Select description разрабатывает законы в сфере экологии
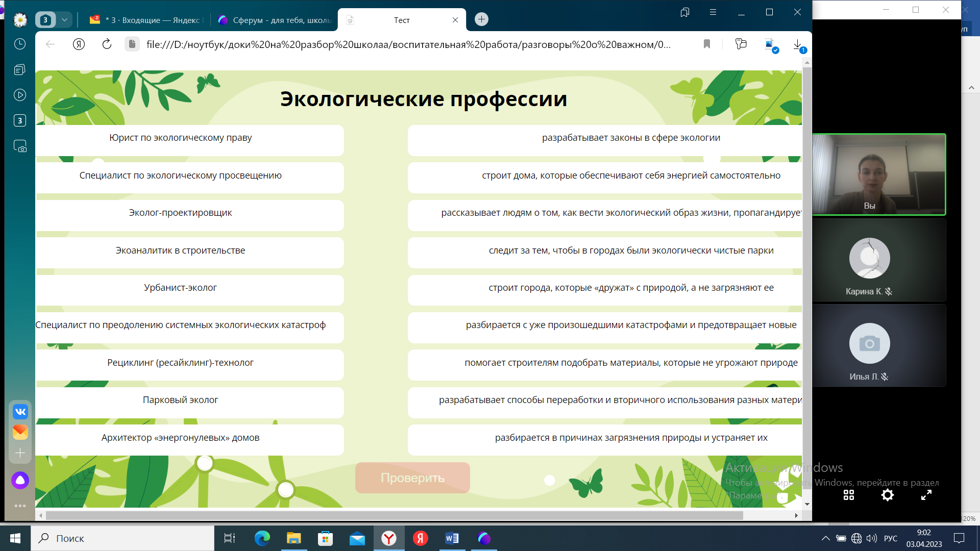 (x=605, y=140)
